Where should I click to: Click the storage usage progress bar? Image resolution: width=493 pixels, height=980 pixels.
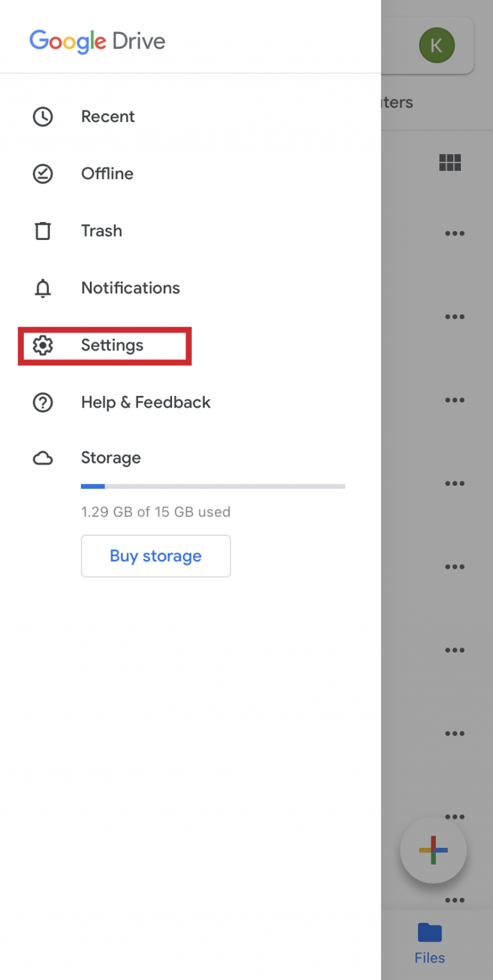click(213, 486)
